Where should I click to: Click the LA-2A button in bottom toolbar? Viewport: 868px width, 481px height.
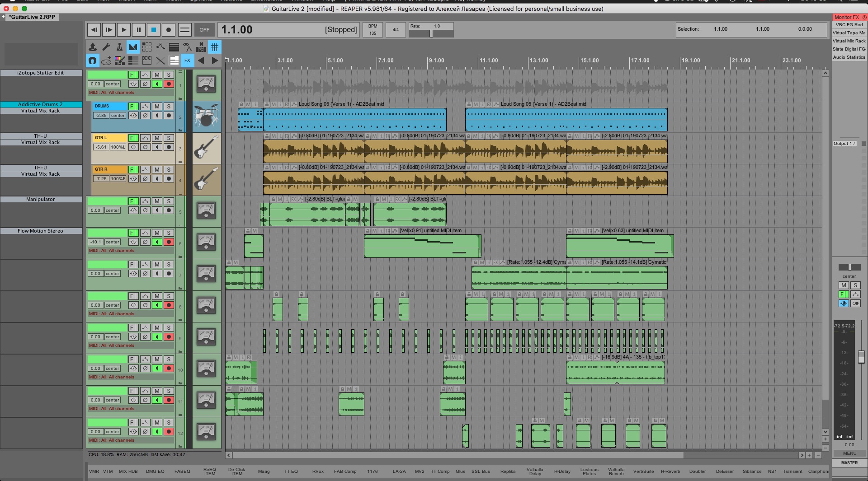click(x=399, y=472)
